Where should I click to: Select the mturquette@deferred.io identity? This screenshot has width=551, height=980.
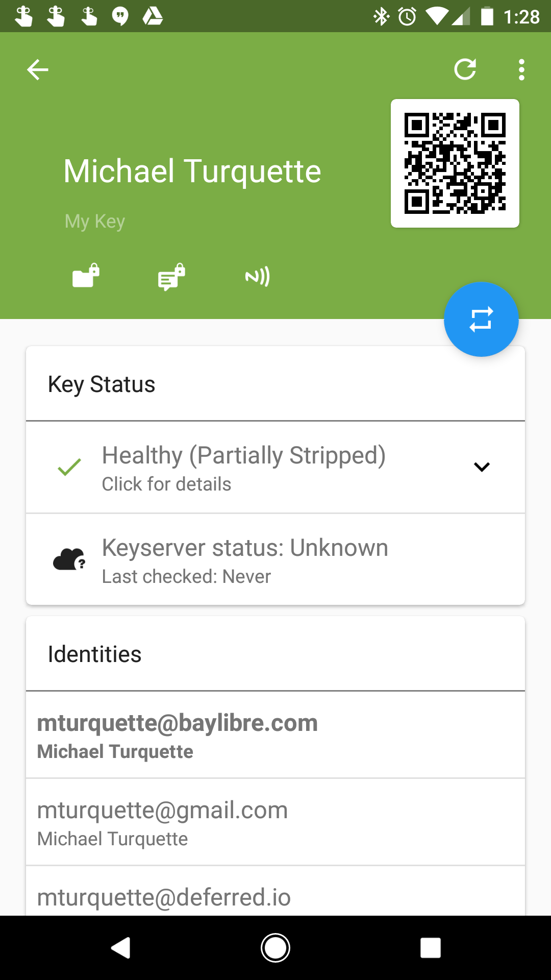(275, 891)
